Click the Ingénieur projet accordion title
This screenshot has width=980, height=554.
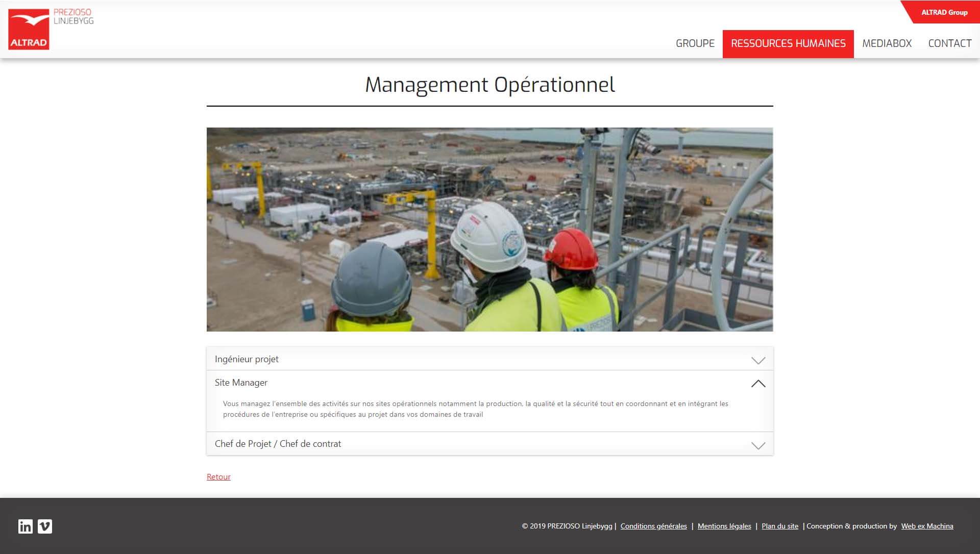click(x=247, y=359)
